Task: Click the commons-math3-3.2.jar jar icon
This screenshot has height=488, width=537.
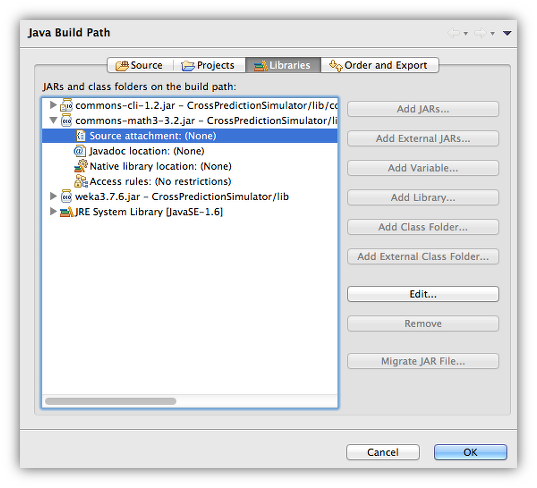Action: 66,121
